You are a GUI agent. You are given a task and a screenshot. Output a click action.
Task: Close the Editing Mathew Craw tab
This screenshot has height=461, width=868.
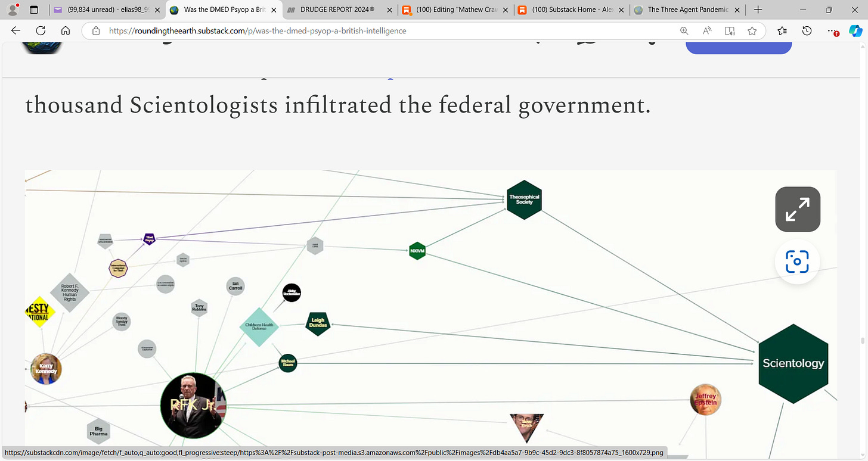tap(505, 10)
